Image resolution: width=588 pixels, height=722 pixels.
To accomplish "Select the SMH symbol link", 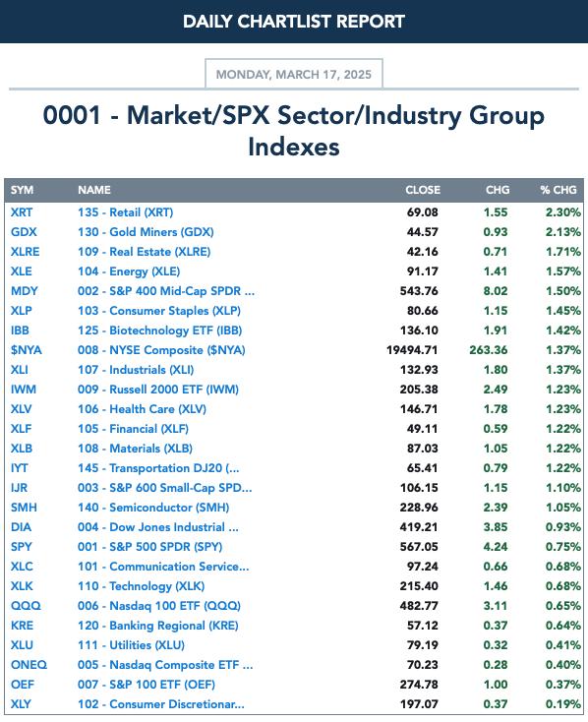I will [24, 508].
